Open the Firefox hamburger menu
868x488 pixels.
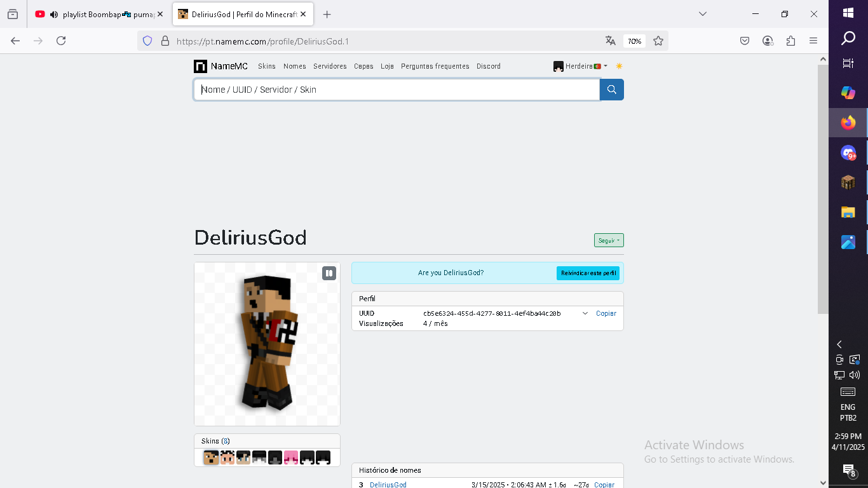pos(813,41)
